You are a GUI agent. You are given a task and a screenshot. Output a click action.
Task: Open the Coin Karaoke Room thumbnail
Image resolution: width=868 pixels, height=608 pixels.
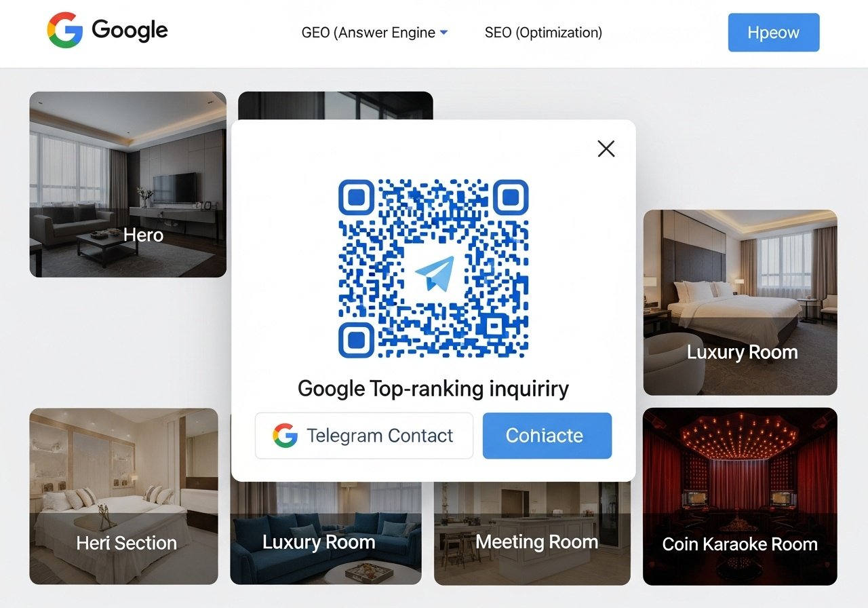[740, 497]
